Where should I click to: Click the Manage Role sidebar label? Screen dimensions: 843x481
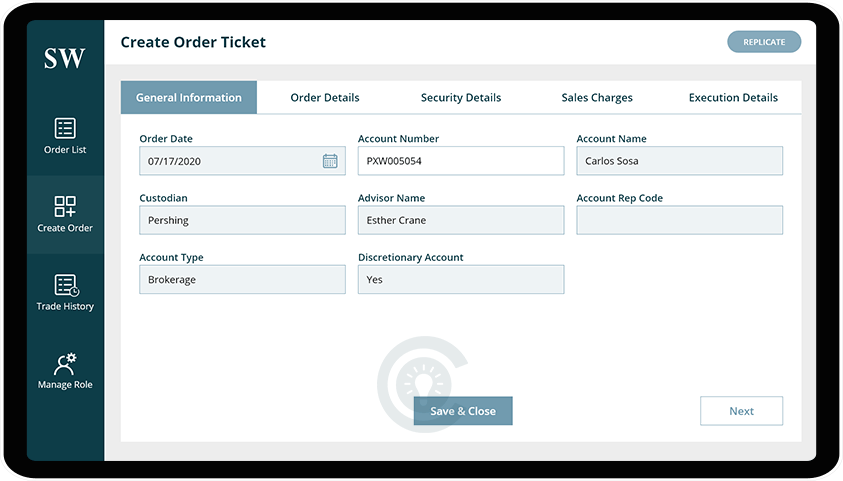click(65, 385)
